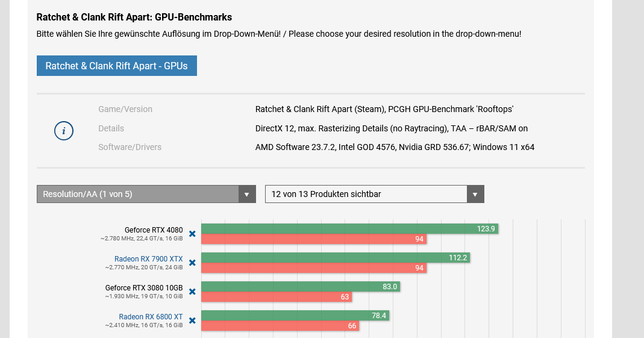Screen dimensions: 644x338
Task: Click the Ratchet & Clank Rift Apart - GPUs button
Action: click(x=117, y=66)
